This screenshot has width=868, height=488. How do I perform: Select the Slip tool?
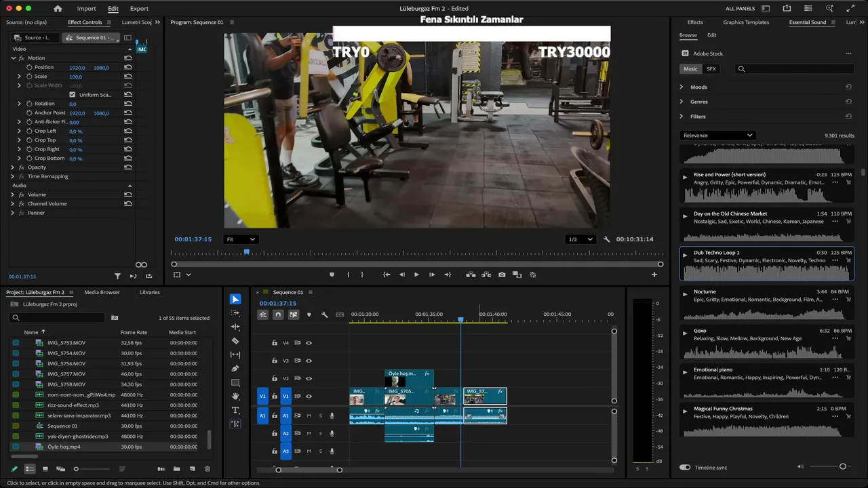[235, 354]
